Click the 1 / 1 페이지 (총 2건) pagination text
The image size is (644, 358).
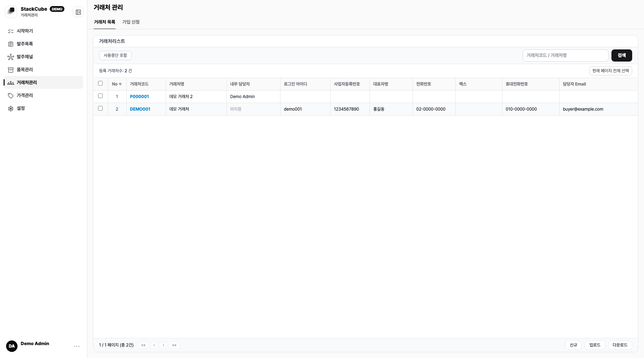pos(116,345)
